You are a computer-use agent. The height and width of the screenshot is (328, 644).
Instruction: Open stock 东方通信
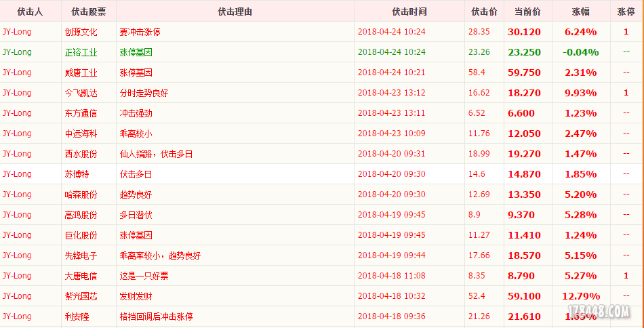click(81, 113)
